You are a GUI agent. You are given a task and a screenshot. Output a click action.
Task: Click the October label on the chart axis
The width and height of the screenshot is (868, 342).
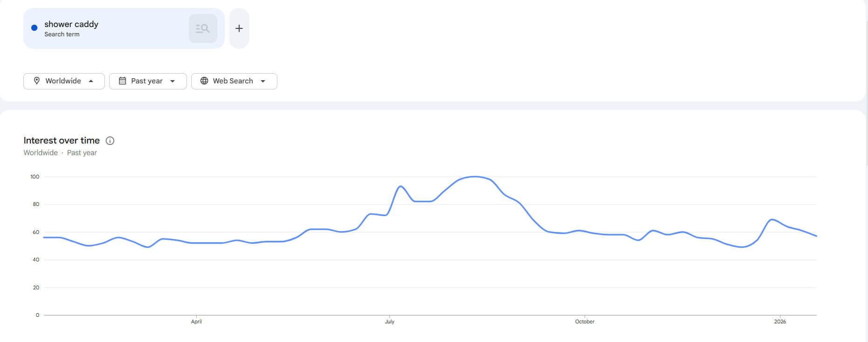[x=585, y=321]
